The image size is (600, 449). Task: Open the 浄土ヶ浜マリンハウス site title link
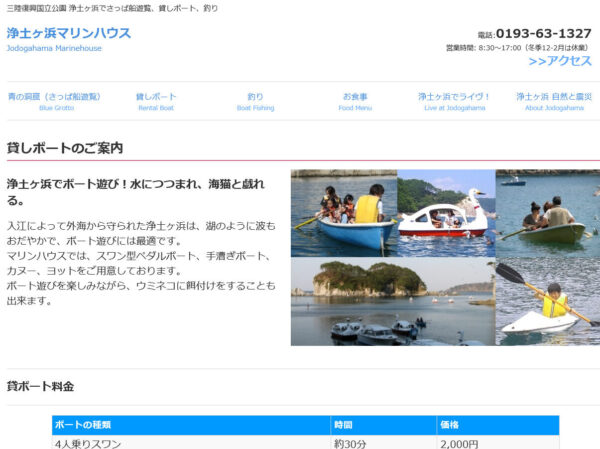(69, 33)
